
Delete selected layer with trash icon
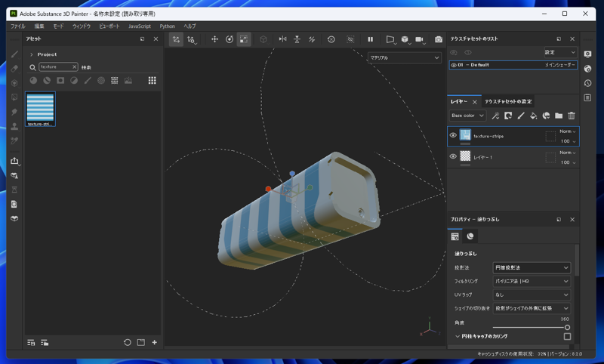[572, 116]
